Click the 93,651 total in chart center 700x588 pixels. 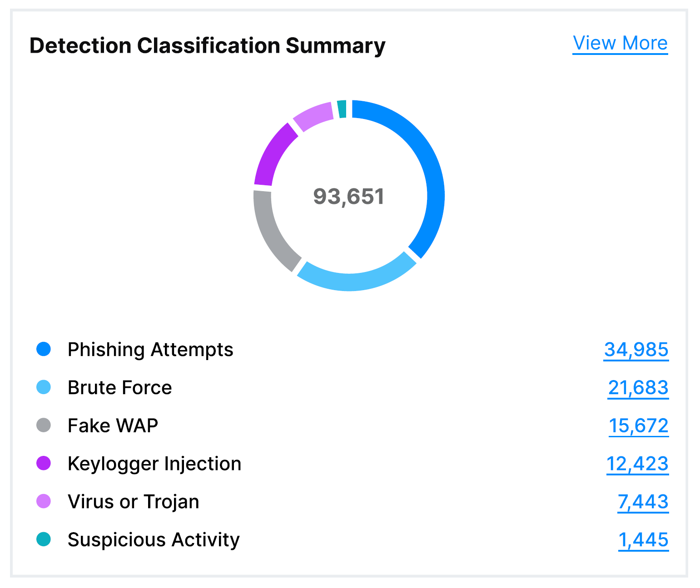349,196
